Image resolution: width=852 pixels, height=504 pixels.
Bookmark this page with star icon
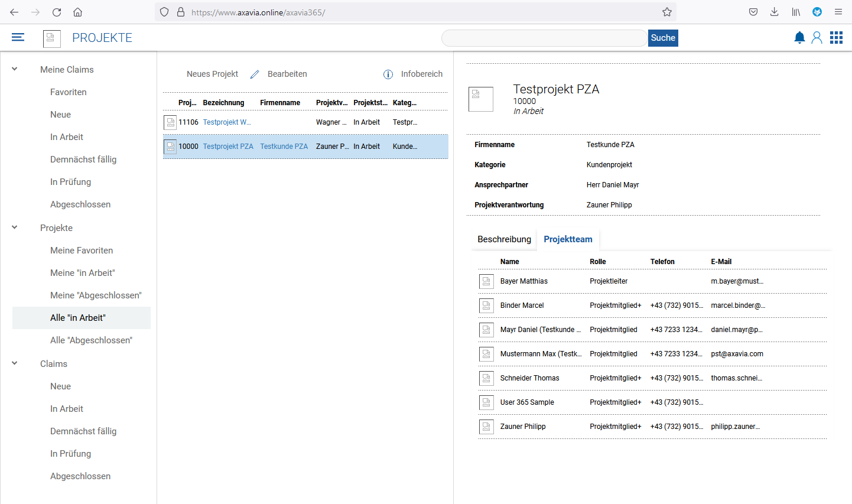click(x=666, y=12)
